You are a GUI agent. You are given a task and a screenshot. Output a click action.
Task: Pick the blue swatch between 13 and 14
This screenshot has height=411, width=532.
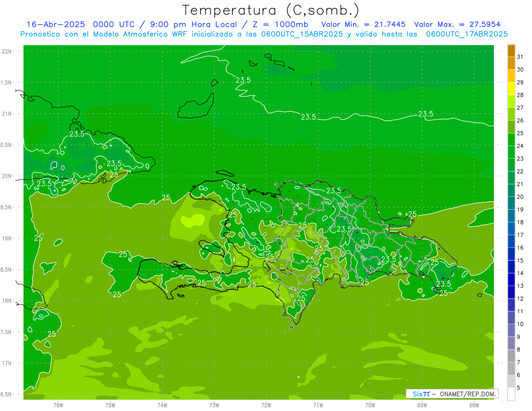pyautogui.click(x=511, y=279)
